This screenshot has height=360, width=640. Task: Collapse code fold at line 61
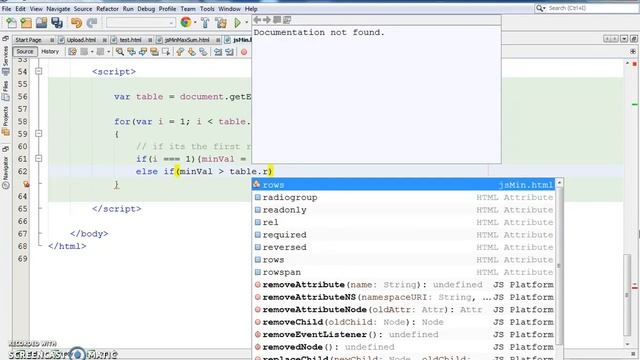pyautogui.click(x=38, y=159)
